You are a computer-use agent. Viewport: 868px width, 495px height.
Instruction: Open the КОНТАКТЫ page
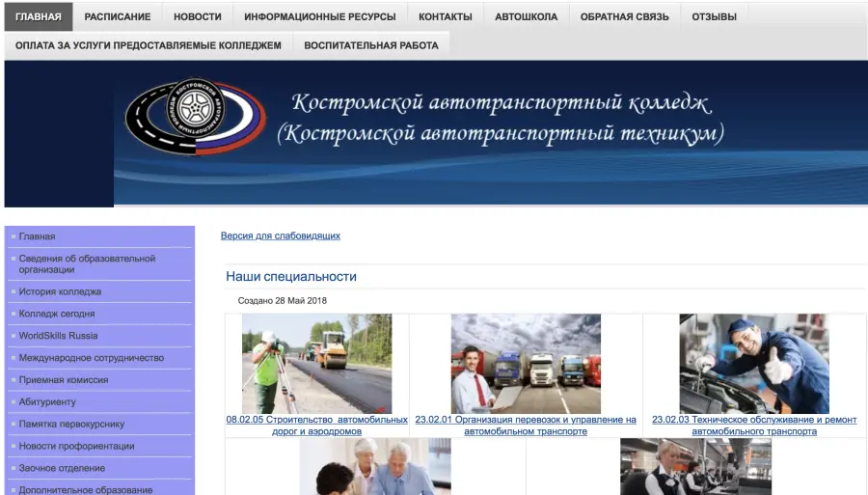446,17
